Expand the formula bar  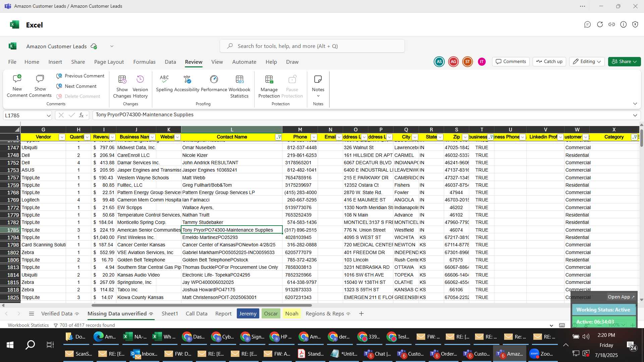coord(635,115)
